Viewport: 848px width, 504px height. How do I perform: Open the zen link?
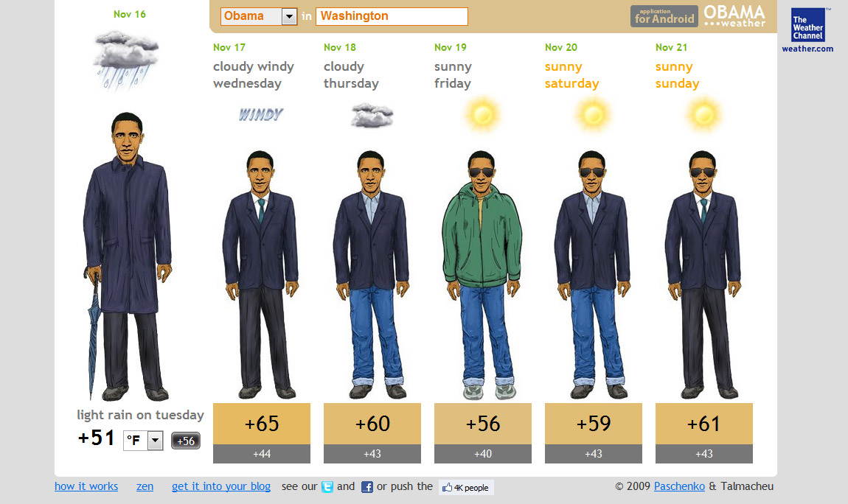point(145,486)
